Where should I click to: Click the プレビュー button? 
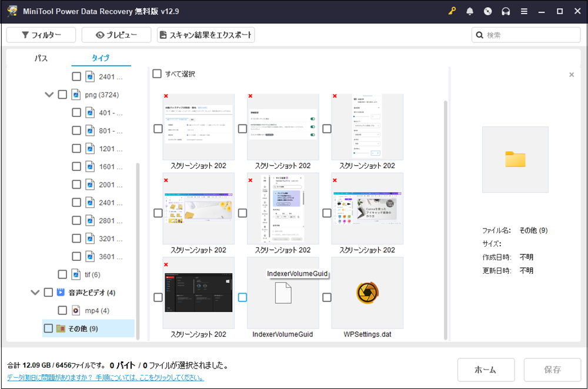click(116, 35)
